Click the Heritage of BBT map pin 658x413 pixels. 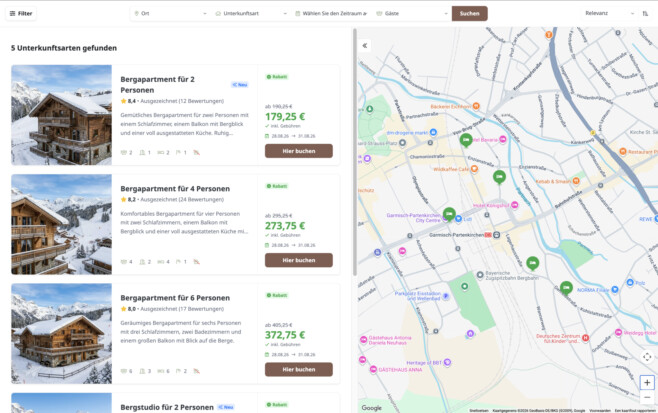(x=447, y=362)
